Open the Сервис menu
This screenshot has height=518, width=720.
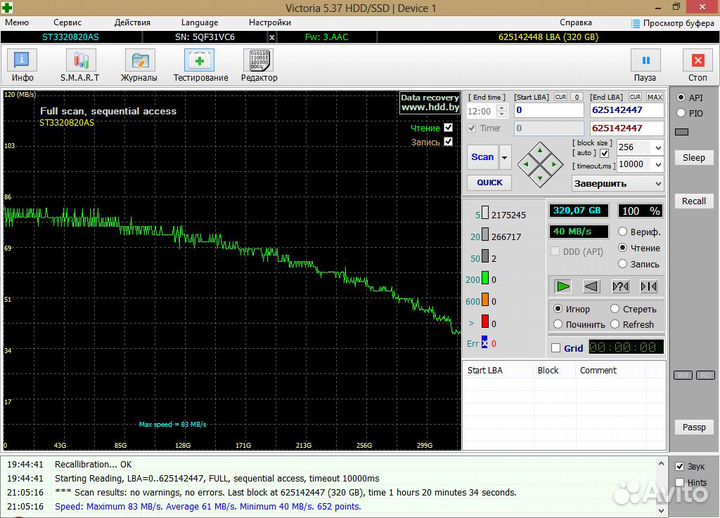coord(68,22)
